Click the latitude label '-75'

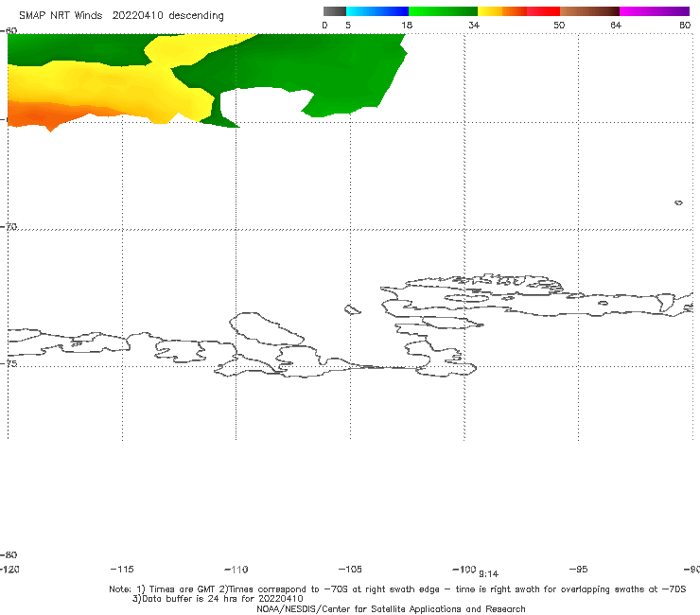(9, 363)
